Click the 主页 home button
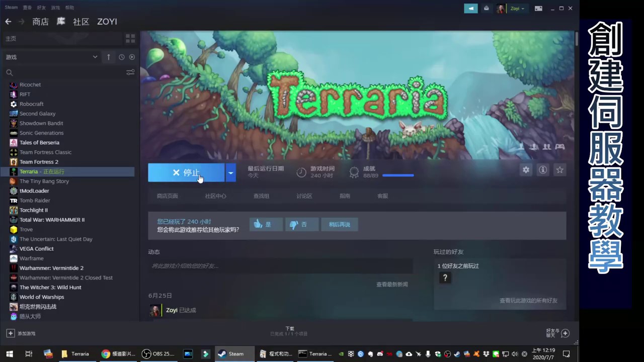 [63, 39]
